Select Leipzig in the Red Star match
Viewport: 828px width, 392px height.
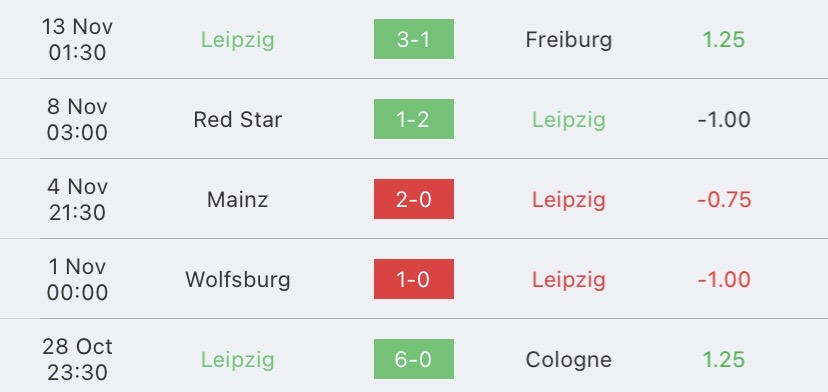569,120
